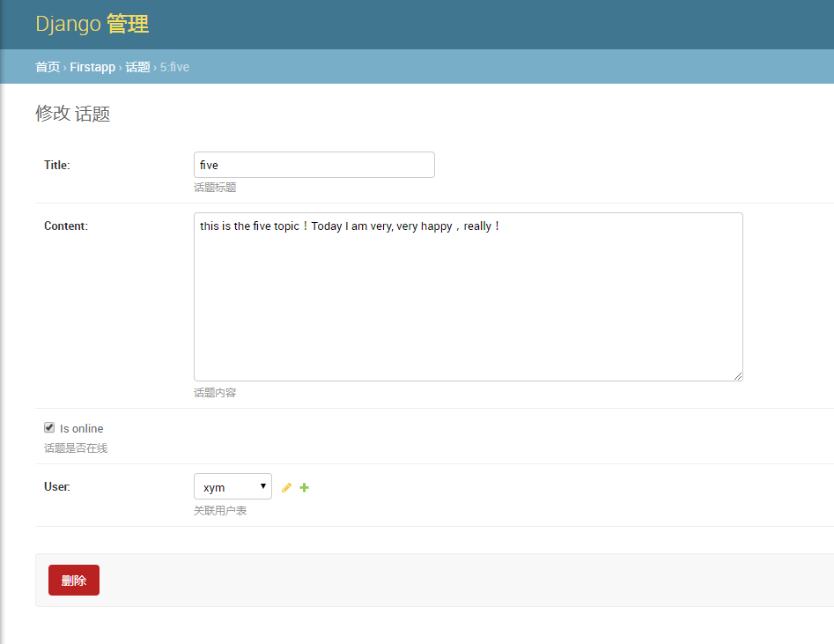Open the User dropdown showing xym
The width and height of the screenshot is (834, 644).
(233, 486)
